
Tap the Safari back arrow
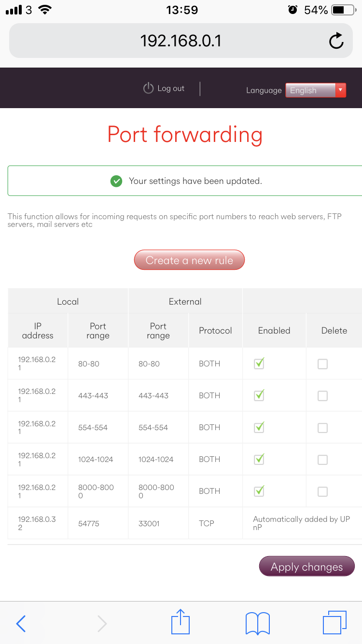[21, 623]
